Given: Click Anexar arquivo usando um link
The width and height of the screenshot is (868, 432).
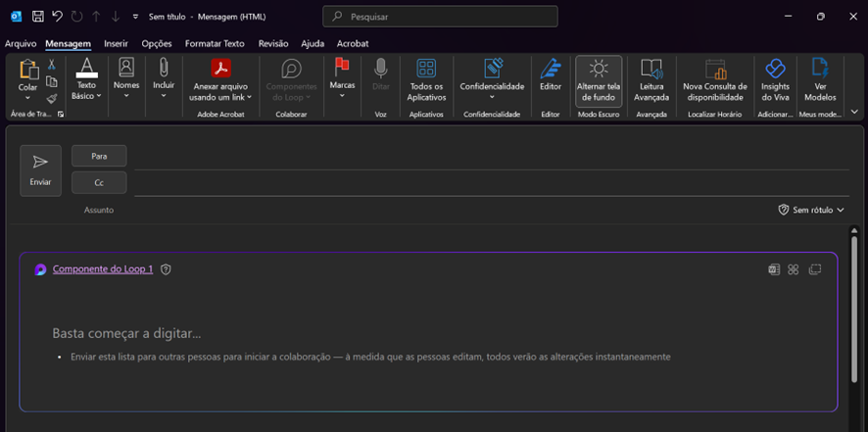Looking at the screenshot, I should (x=220, y=80).
